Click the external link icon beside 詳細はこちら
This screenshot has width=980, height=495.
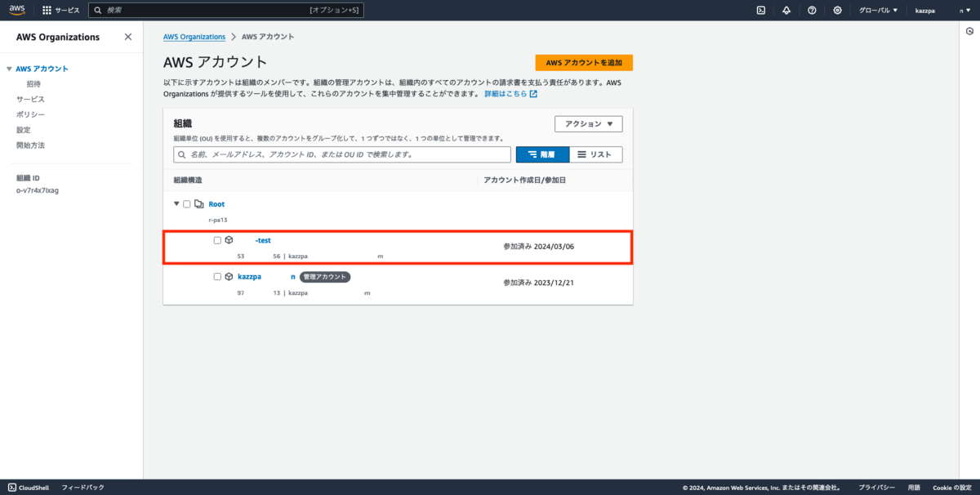tap(533, 94)
